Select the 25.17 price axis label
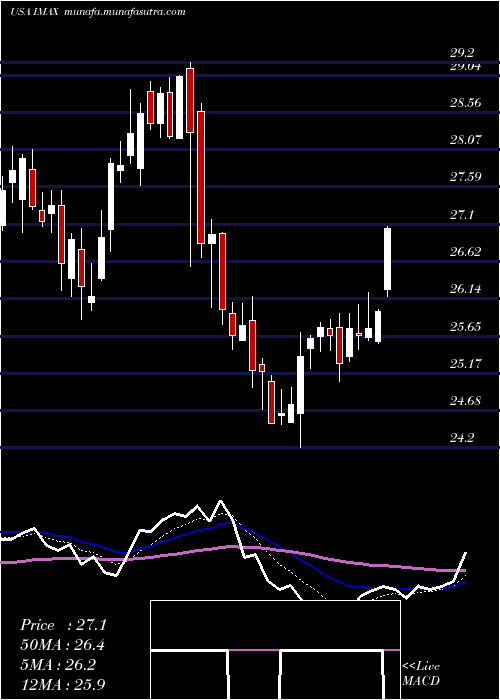Image resolution: width=500 pixels, height=700 pixels. coord(466,364)
